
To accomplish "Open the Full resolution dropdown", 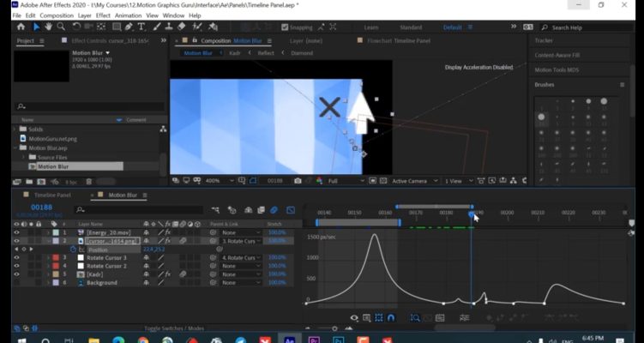I will (x=346, y=181).
